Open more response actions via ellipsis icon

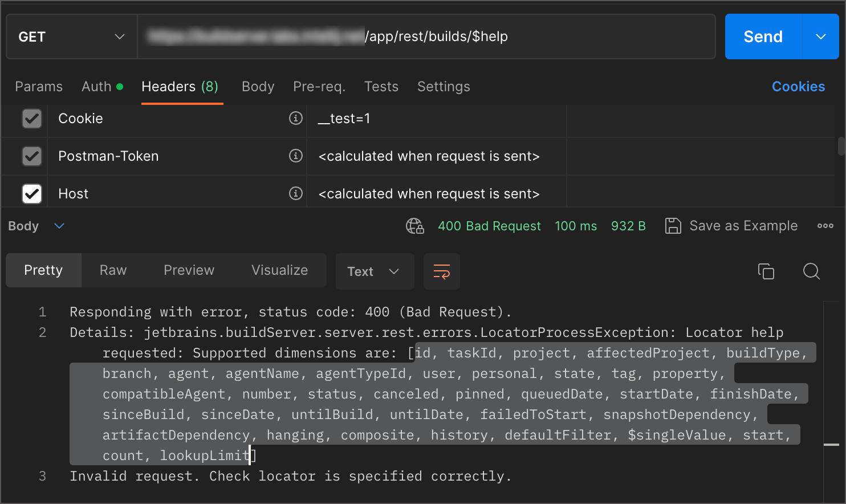825,226
